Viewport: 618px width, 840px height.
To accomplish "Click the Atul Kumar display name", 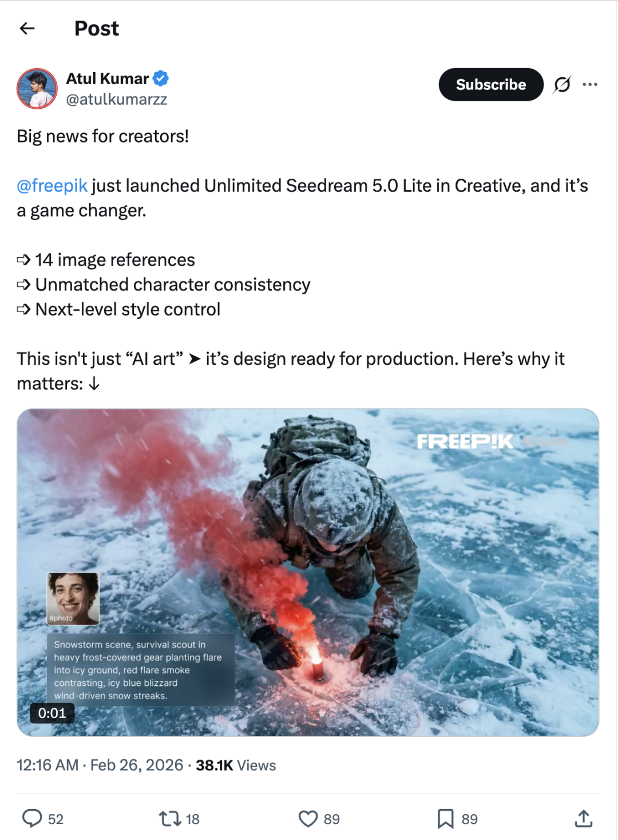I will coord(108,78).
